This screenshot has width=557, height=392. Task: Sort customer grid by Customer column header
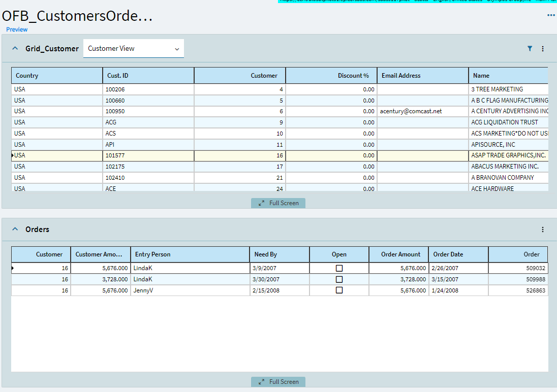click(240, 76)
